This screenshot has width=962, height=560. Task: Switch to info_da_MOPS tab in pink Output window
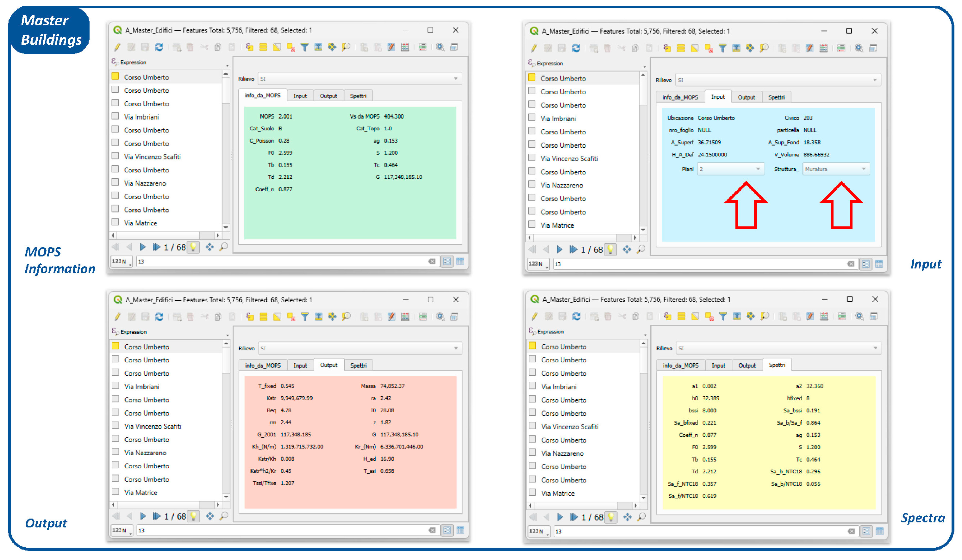pyautogui.click(x=263, y=366)
